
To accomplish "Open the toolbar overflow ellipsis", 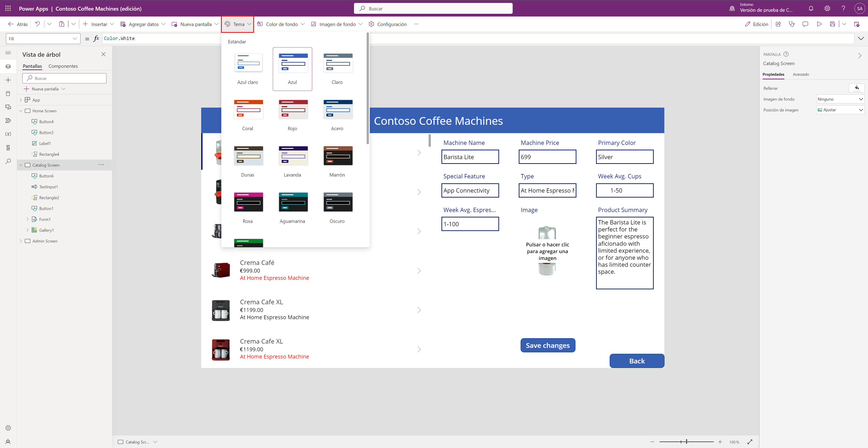I will pyautogui.click(x=416, y=24).
